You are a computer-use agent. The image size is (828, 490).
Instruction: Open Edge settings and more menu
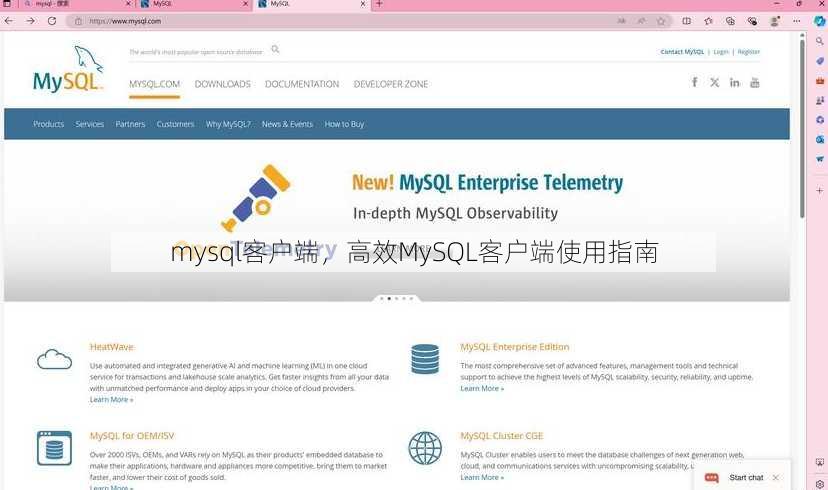pyautogui.click(x=796, y=21)
